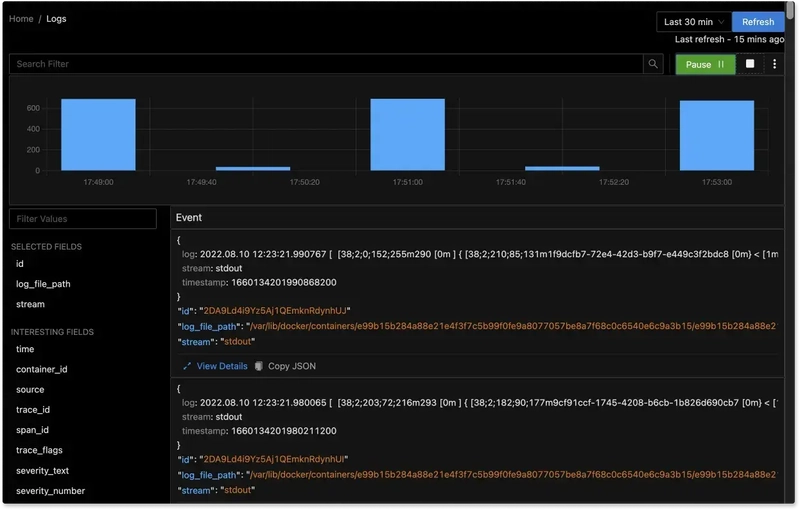Click the Logs breadcrumb
Screen dimensions: 800x510
(56, 19)
